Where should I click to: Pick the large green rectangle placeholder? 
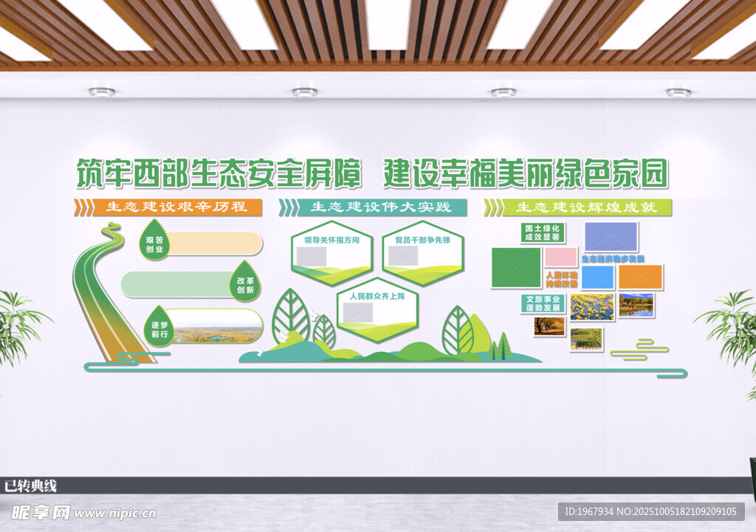click(x=516, y=267)
